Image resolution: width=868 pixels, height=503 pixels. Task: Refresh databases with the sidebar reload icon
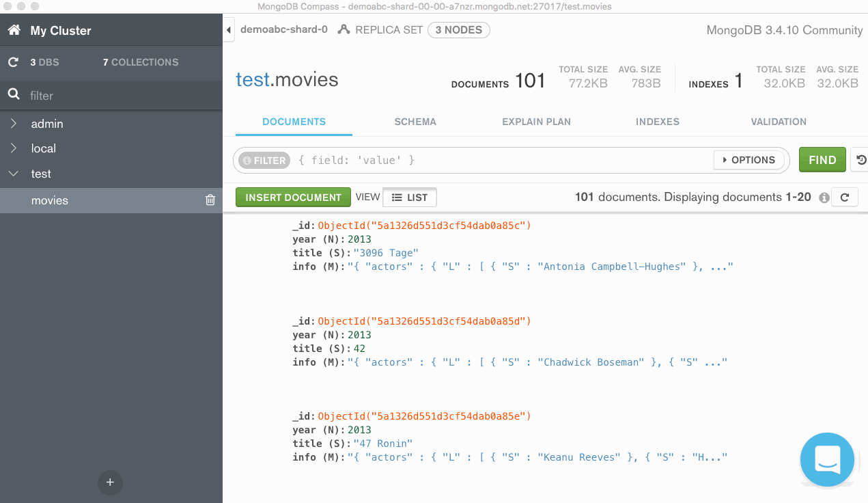(13, 62)
